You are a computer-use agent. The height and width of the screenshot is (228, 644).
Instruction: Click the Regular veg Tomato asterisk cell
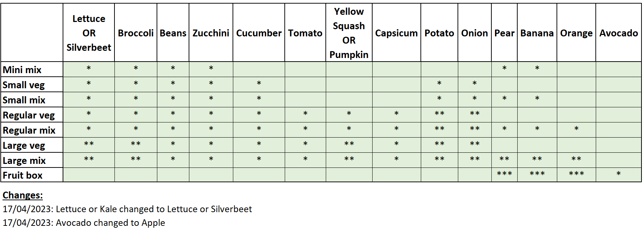305,114
